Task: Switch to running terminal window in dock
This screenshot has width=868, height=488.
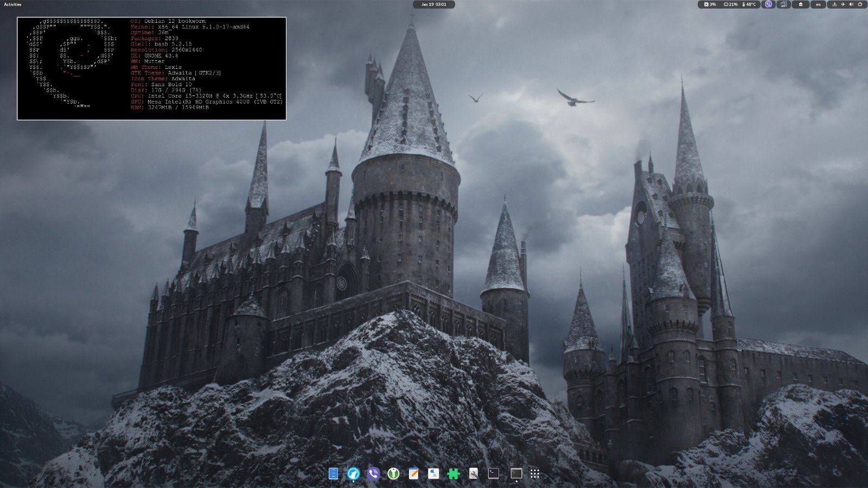Action: [x=516, y=473]
